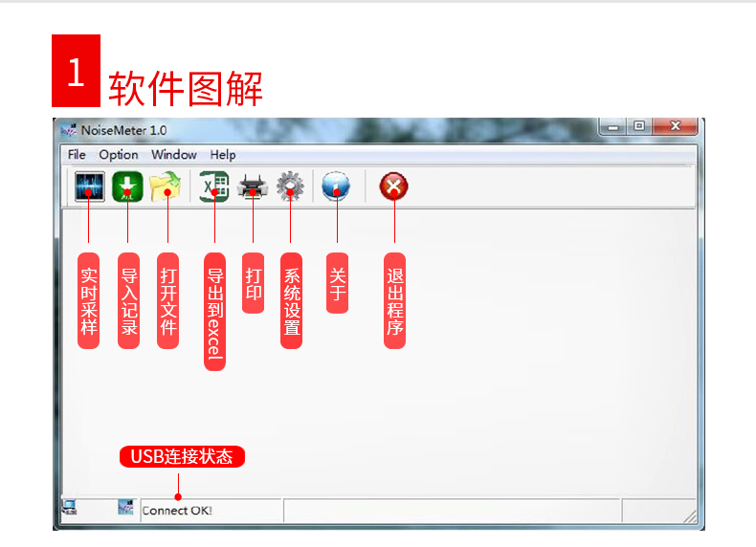Open the File menu
This screenshot has width=756, height=547.
(x=77, y=155)
